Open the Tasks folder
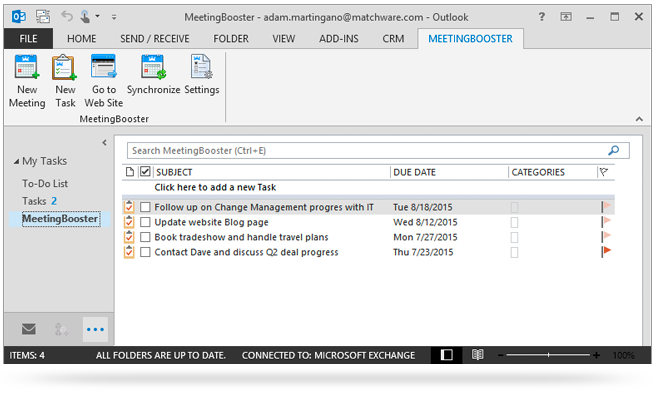This screenshot has height=401, width=654. pyautogui.click(x=39, y=201)
